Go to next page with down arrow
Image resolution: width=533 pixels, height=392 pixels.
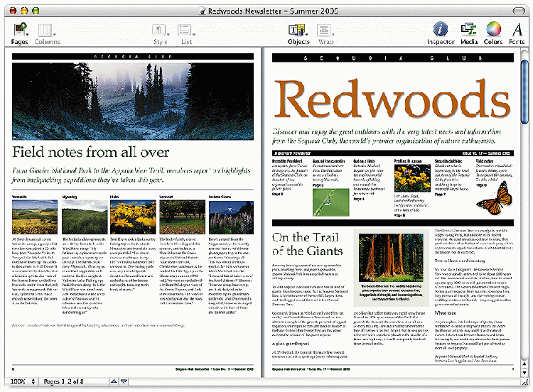coord(124,382)
